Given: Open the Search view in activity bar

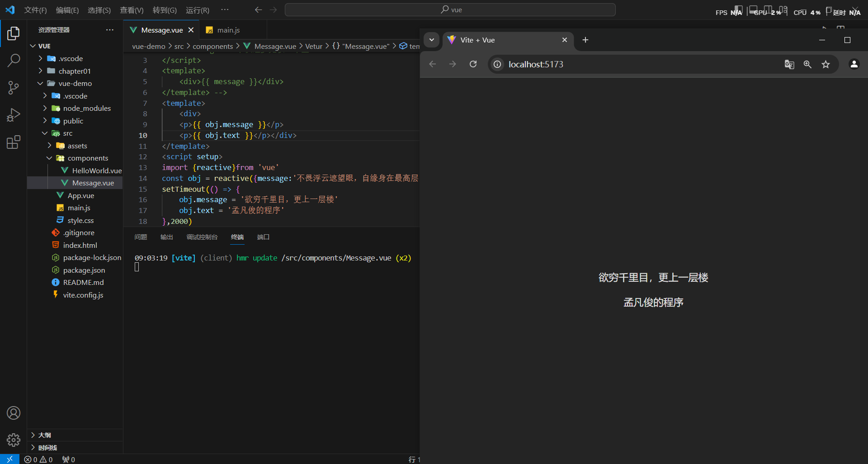Looking at the screenshot, I should point(14,61).
